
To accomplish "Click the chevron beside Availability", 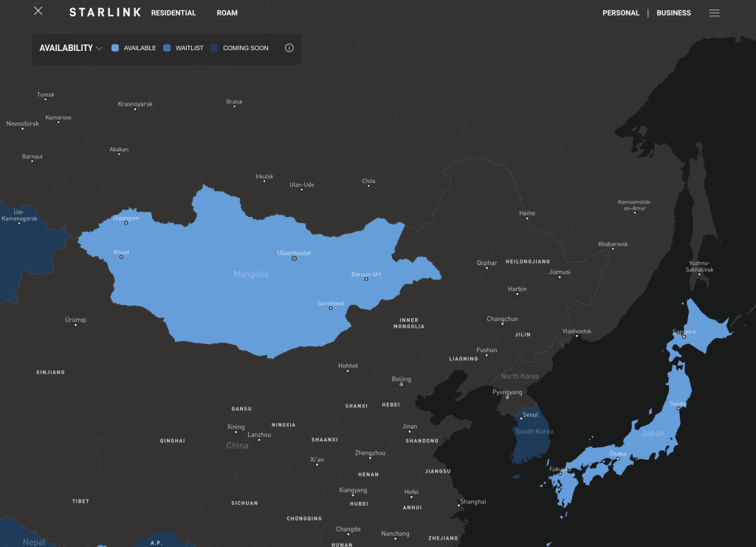I will click(99, 48).
